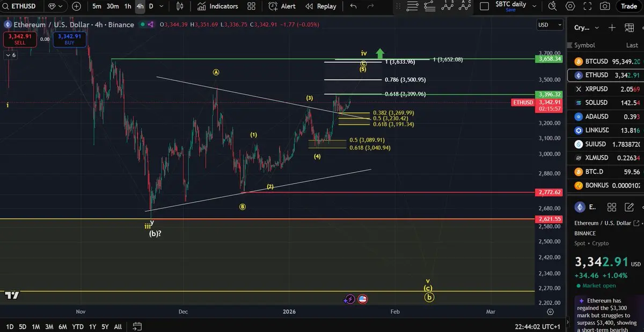Sort watchlist by Symbol column
The width and height of the screenshot is (644, 332).
(x=584, y=46)
